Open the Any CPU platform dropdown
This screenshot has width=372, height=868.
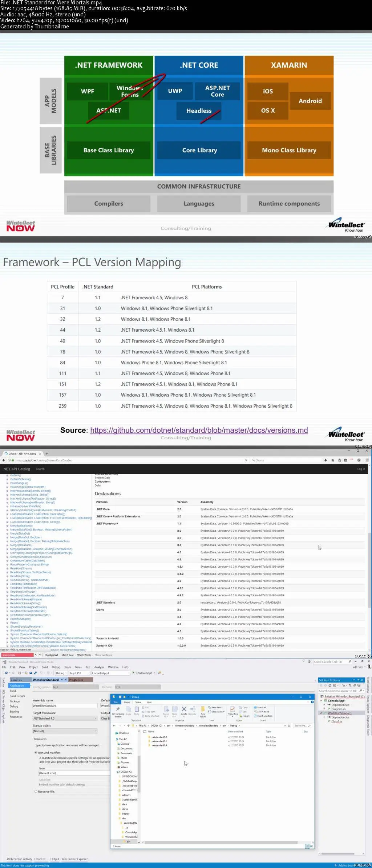(x=79, y=673)
